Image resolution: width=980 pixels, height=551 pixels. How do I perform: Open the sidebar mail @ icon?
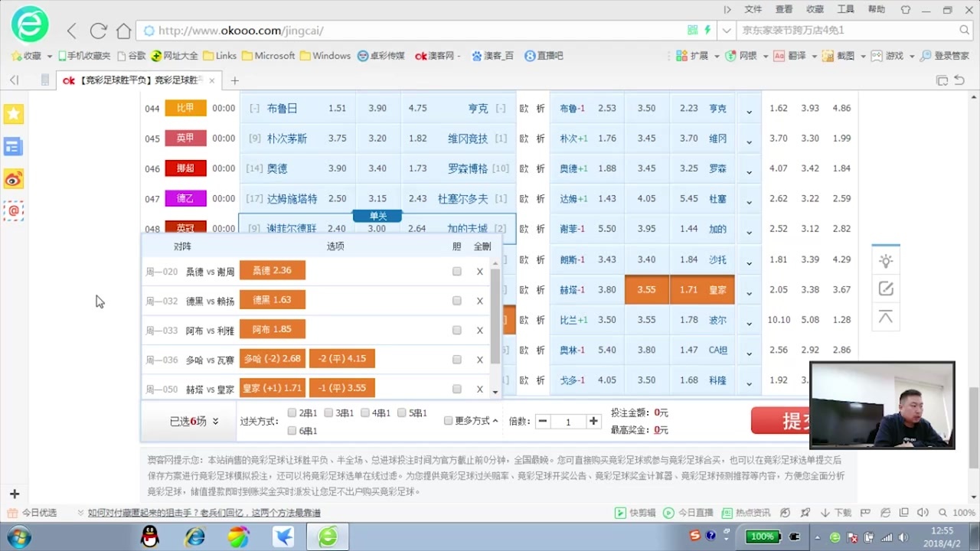pos(14,210)
